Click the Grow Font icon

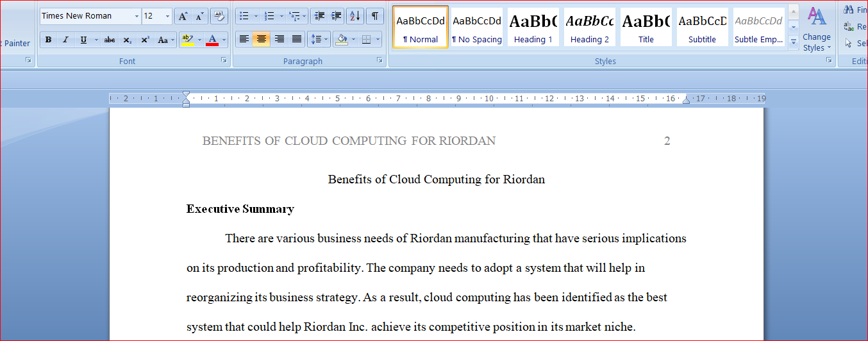point(183,16)
